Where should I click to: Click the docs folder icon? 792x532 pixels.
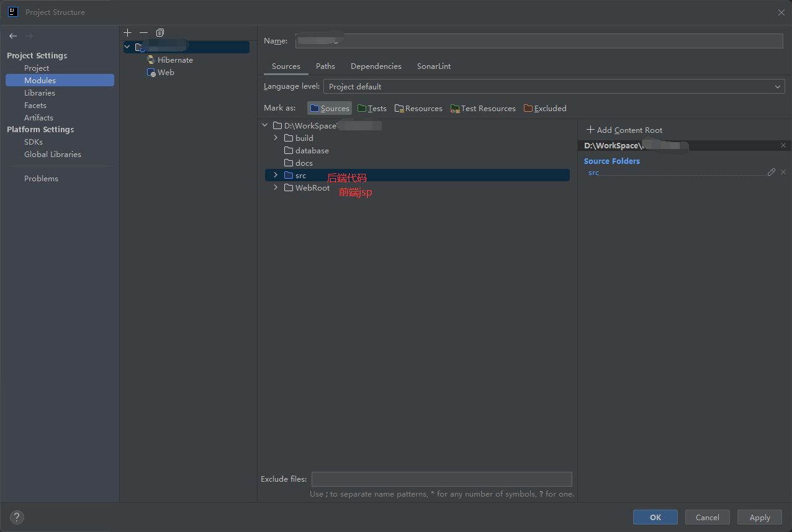tap(289, 163)
